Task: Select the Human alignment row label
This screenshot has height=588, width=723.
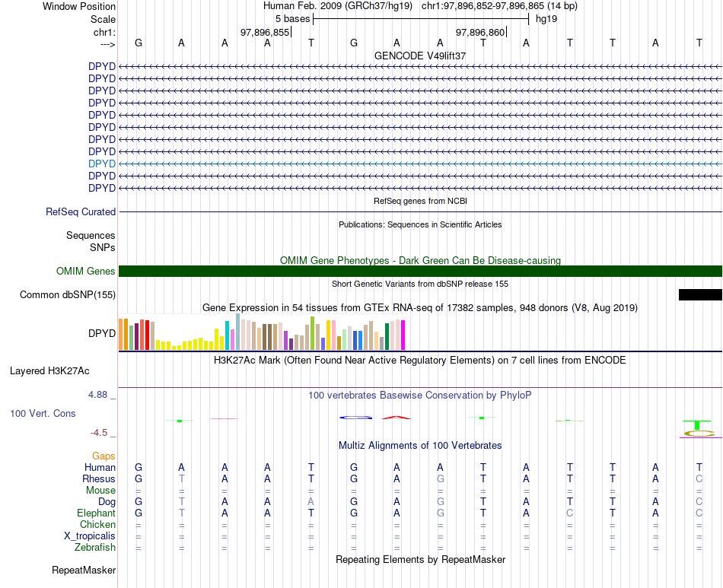Action: click(x=100, y=467)
